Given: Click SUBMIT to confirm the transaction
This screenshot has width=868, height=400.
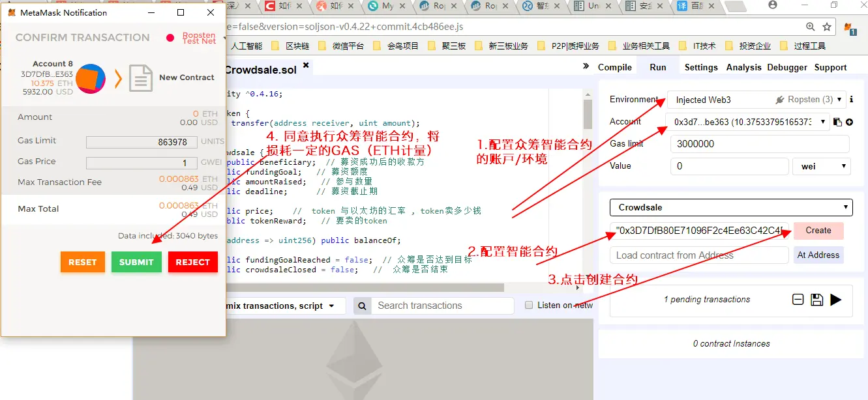Looking at the screenshot, I should [136, 262].
